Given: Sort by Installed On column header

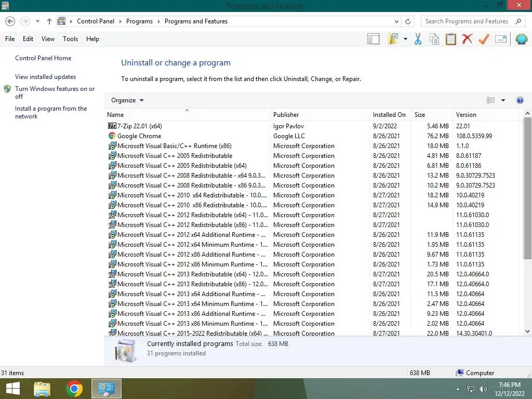Looking at the screenshot, I should pyautogui.click(x=390, y=115).
